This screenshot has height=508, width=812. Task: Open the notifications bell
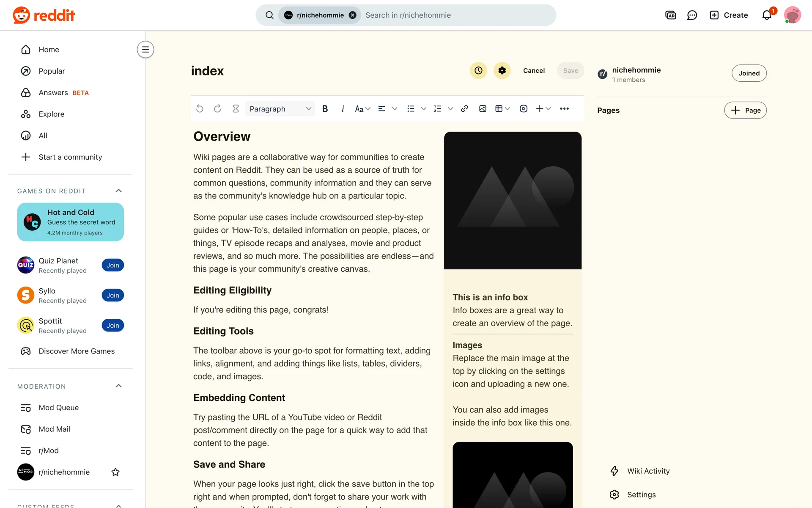767,15
